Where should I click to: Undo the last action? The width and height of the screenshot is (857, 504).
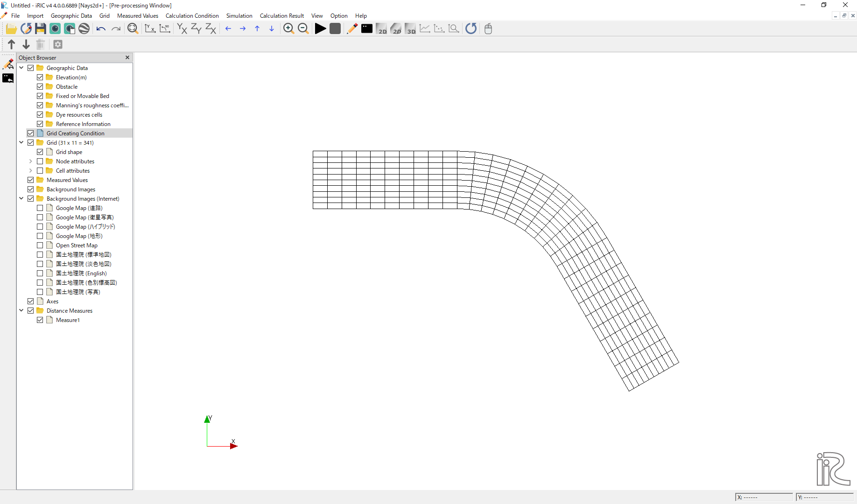(x=101, y=29)
